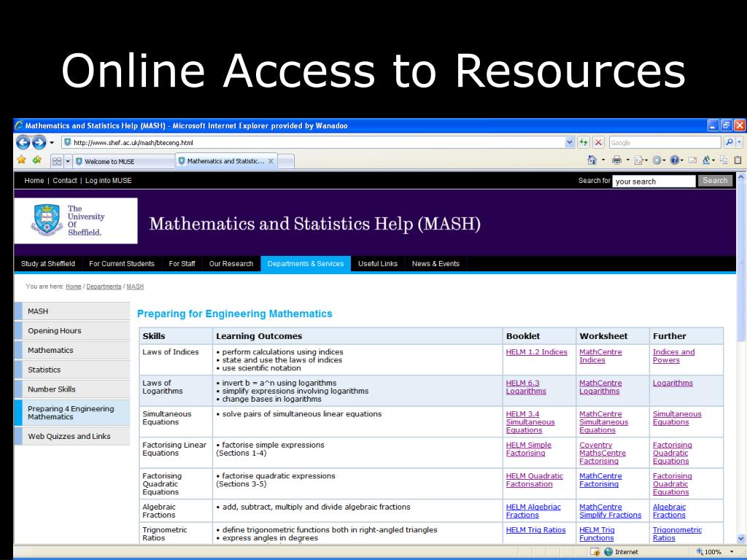Open the Help question mark menu
The image size is (747, 560).
[x=676, y=160]
